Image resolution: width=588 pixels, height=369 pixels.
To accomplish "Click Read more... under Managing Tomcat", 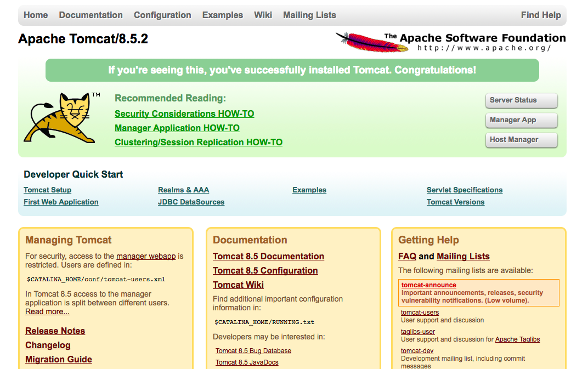I will (x=47, y=311).
